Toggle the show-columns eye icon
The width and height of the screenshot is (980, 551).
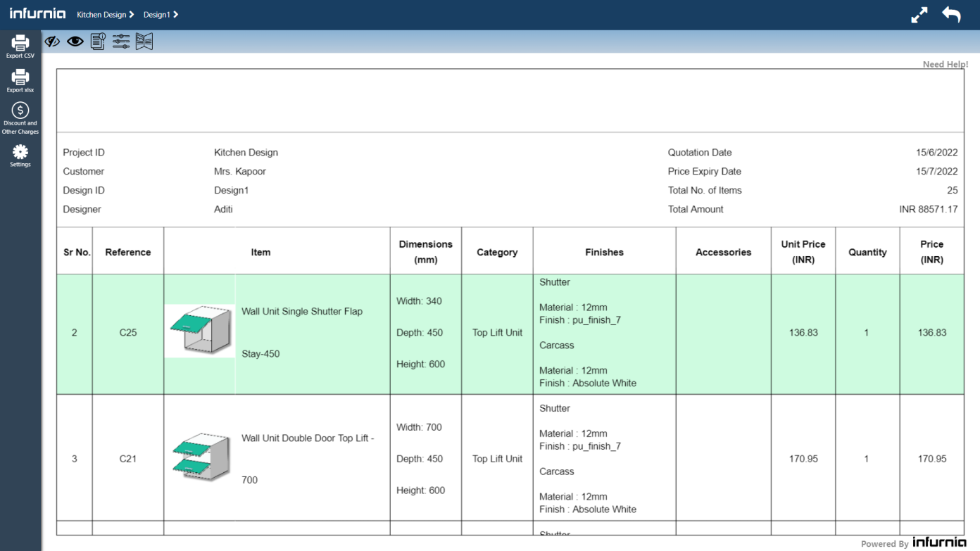click(x=75, y=41)
